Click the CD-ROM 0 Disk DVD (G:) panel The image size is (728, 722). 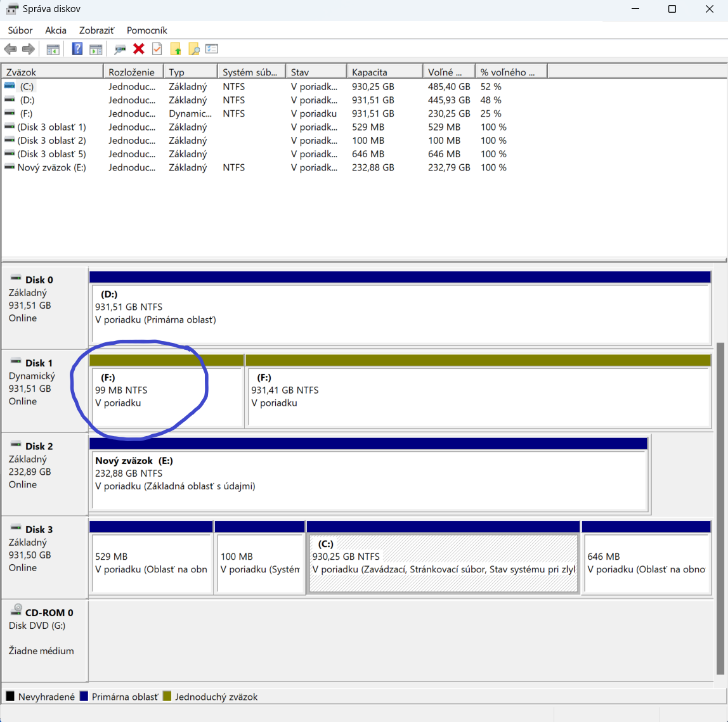[44, 640]
